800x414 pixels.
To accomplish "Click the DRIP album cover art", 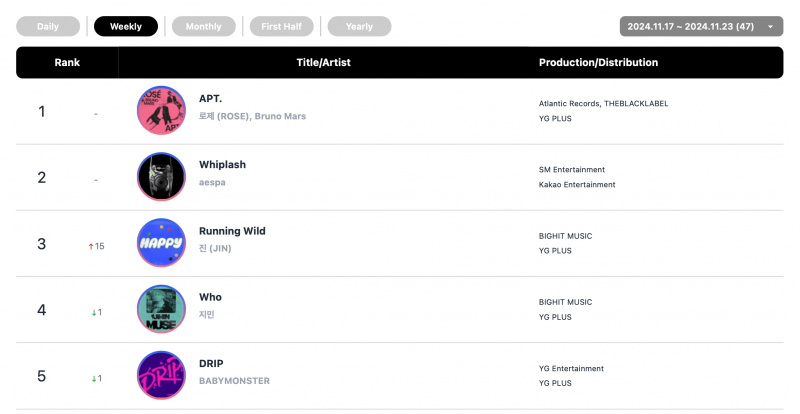I will 161,375.
